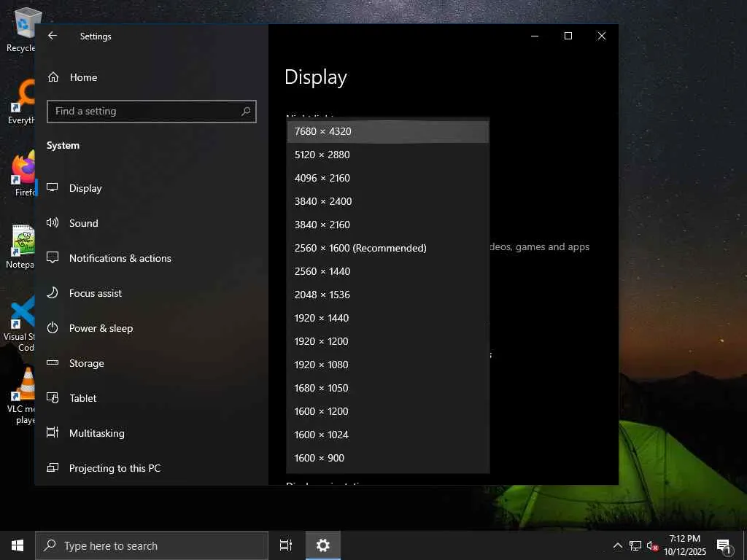The image size is (747, 560).
Task: Select 4096 × 2160 resolution
Action: coord(388,178)
